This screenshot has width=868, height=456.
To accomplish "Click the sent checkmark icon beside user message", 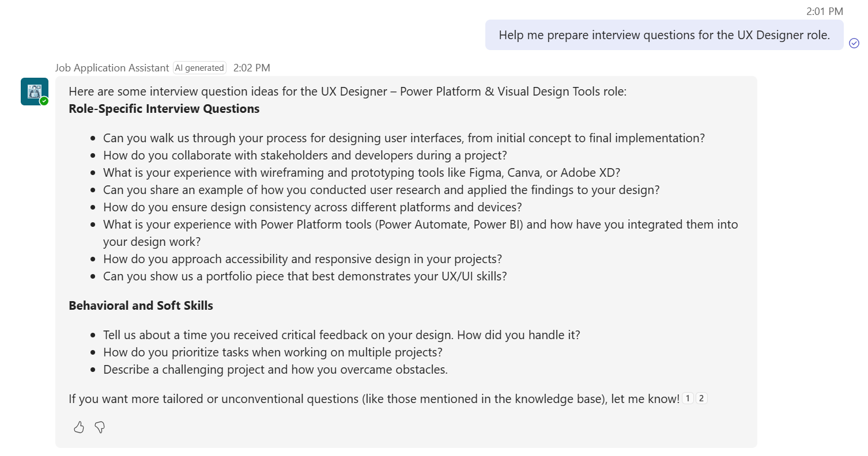I will (x=854, y=43).
